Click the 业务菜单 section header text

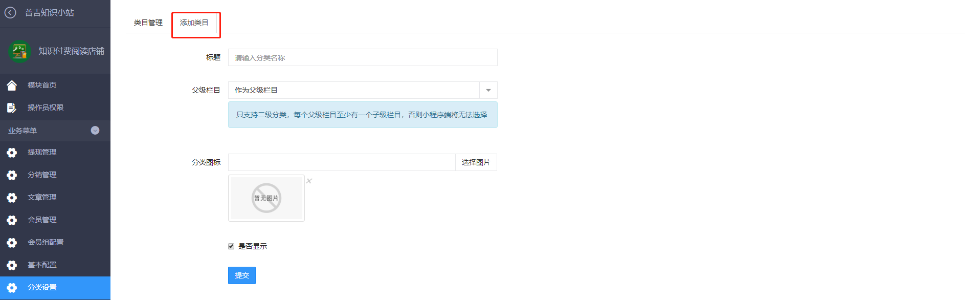tap(23, 131)
